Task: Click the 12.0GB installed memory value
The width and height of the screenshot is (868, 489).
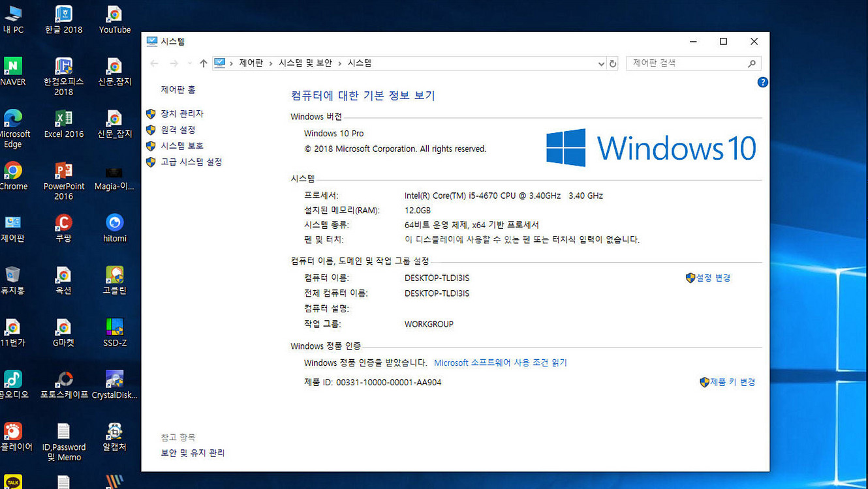Action: tap(418, 211)
